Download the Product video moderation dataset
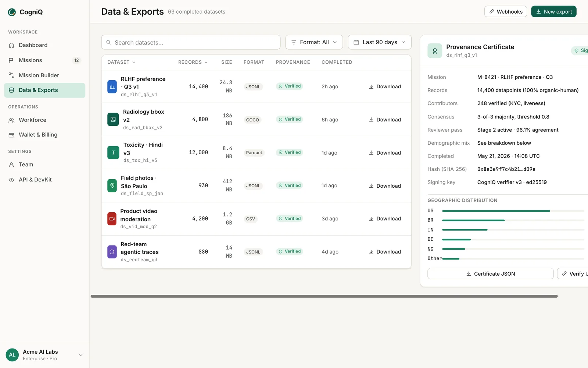The height and width of the screenshot is (368, 588). (385, 219)
